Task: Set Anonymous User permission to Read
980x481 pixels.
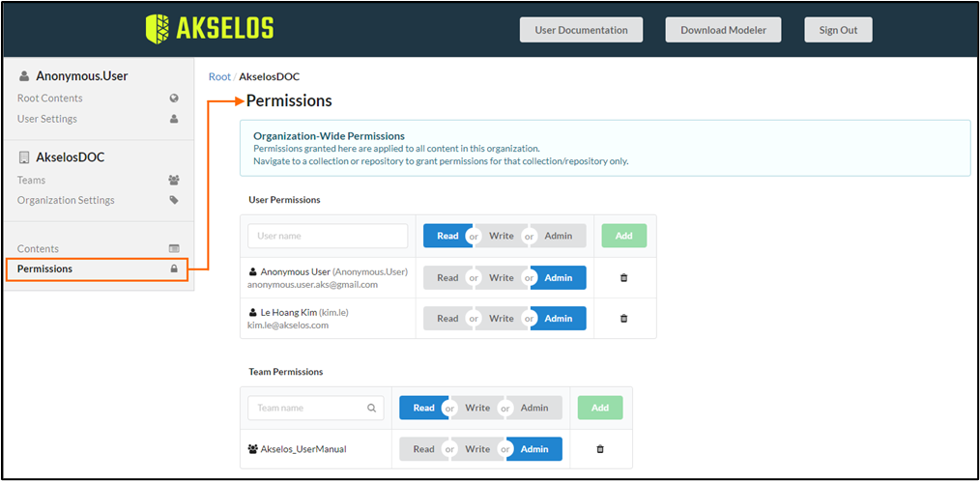Action: tap(447, 278)
